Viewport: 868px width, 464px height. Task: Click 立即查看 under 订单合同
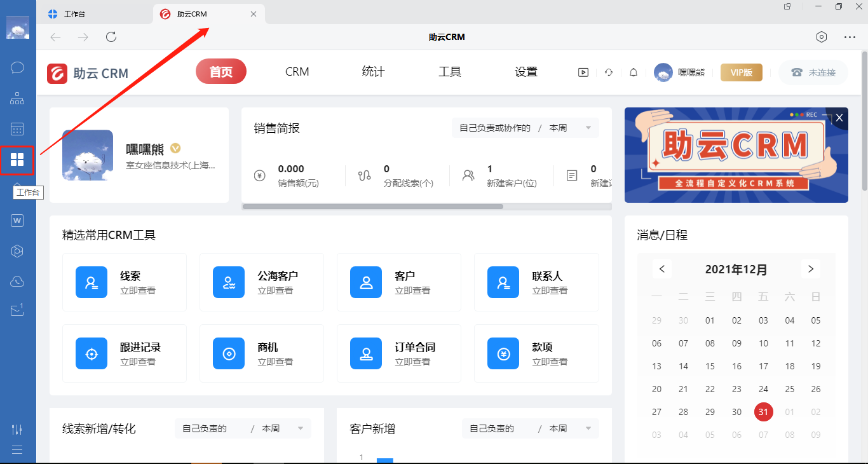pyautogui.click(x=412, y=362)
